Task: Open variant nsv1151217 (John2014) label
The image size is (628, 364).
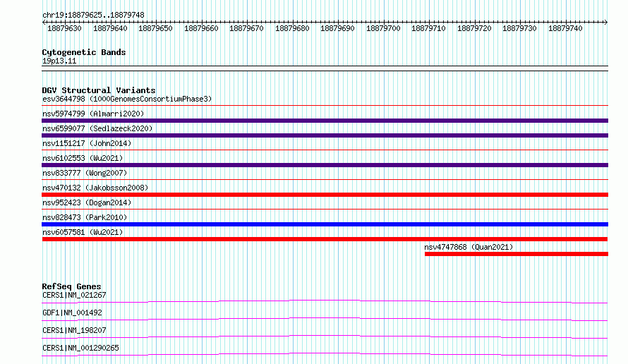Action: (x=87, y=143)
